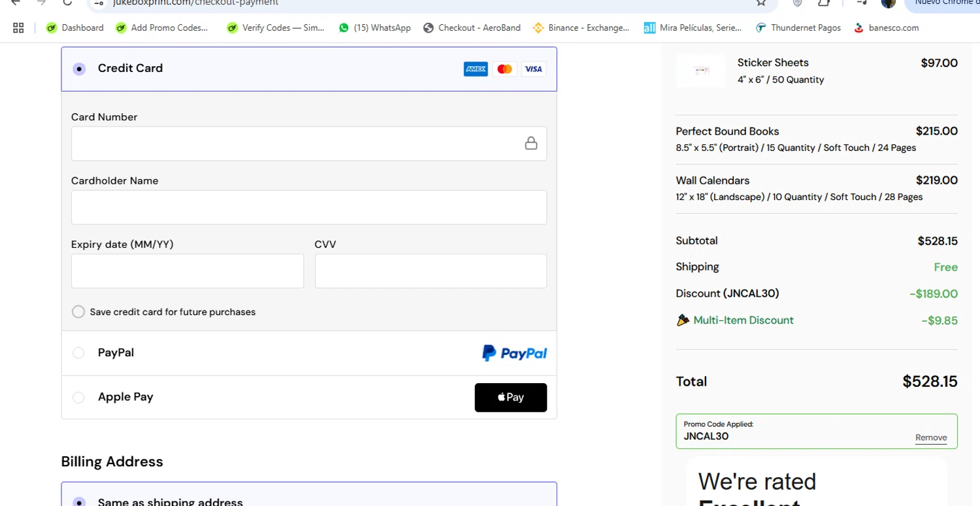
Task: Click the $219.00 Wall Calendars price
Action: (936, 180)
